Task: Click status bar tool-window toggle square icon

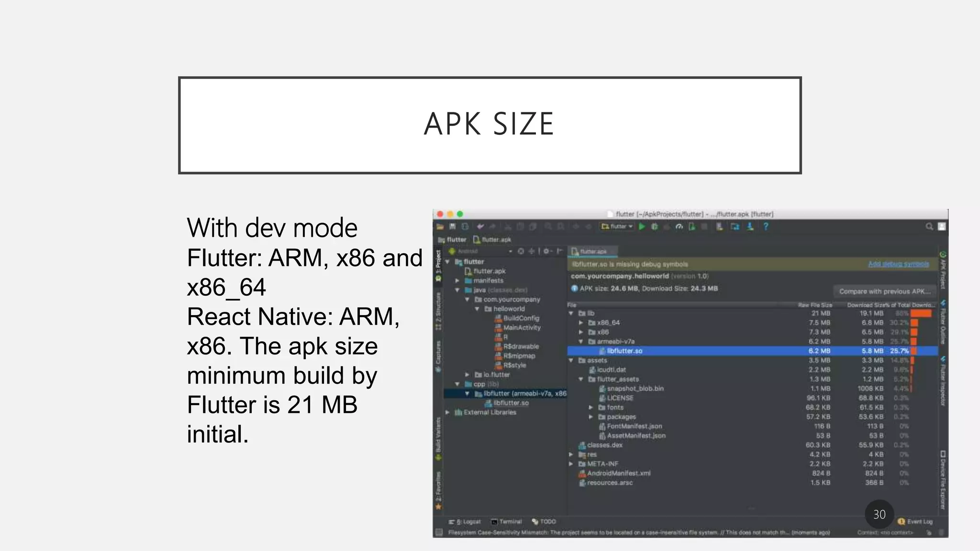Action: (x=439, y=532)
